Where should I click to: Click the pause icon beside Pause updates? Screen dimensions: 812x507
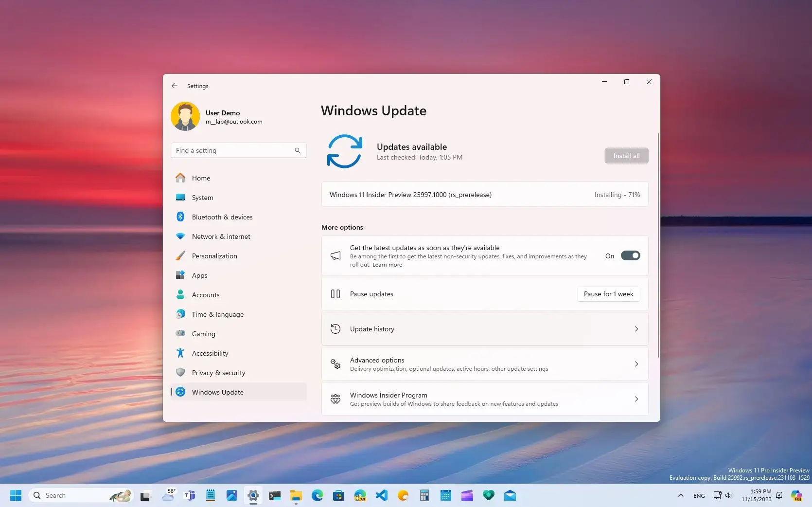[335, 294]
